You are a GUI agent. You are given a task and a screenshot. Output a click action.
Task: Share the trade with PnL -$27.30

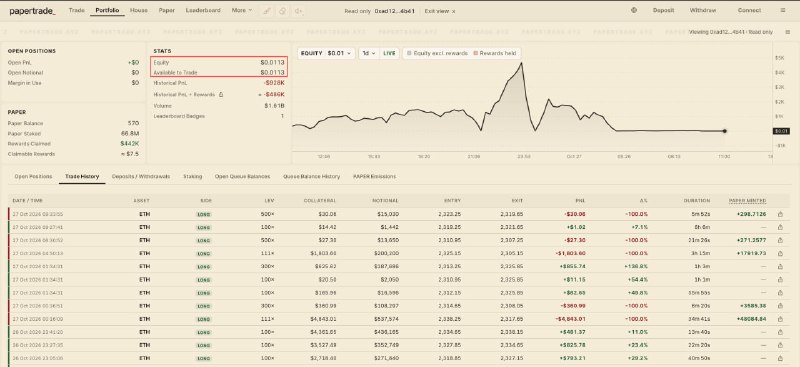[x=780, y=240]
